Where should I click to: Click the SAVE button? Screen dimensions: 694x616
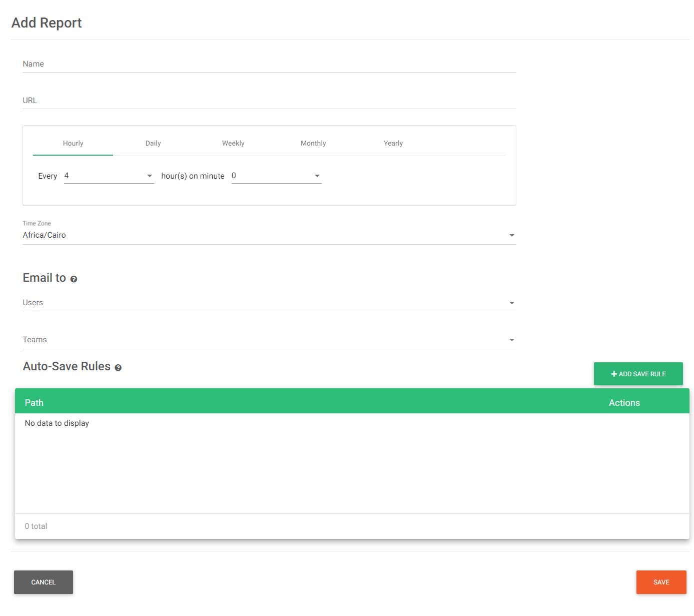(661, 582)
